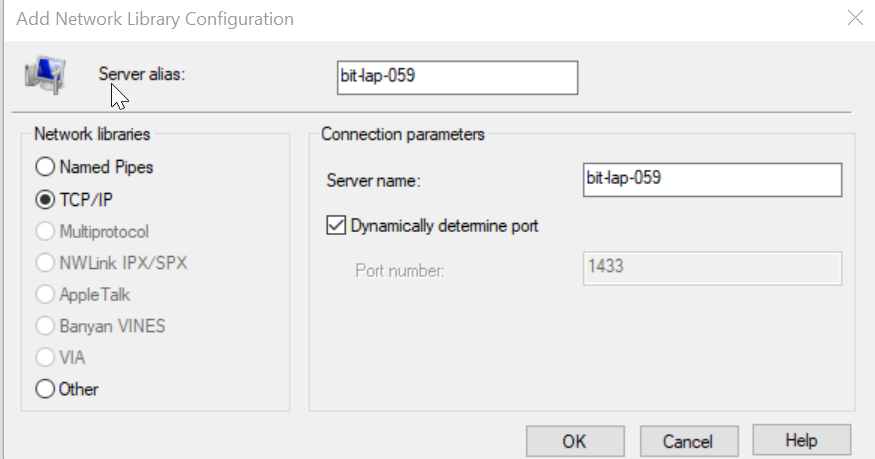
Task: Click the dialog title 'Add Network Library Configuration'
Action: [x=155, y=19]
